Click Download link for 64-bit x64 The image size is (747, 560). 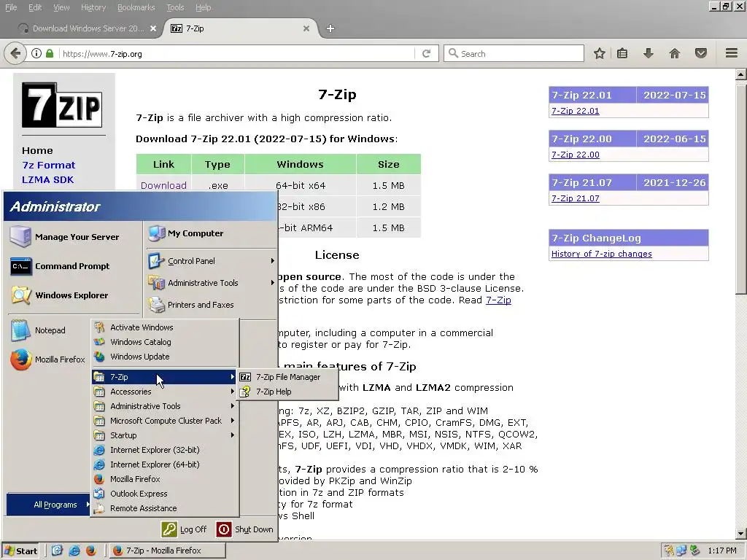tap(163, 186)
